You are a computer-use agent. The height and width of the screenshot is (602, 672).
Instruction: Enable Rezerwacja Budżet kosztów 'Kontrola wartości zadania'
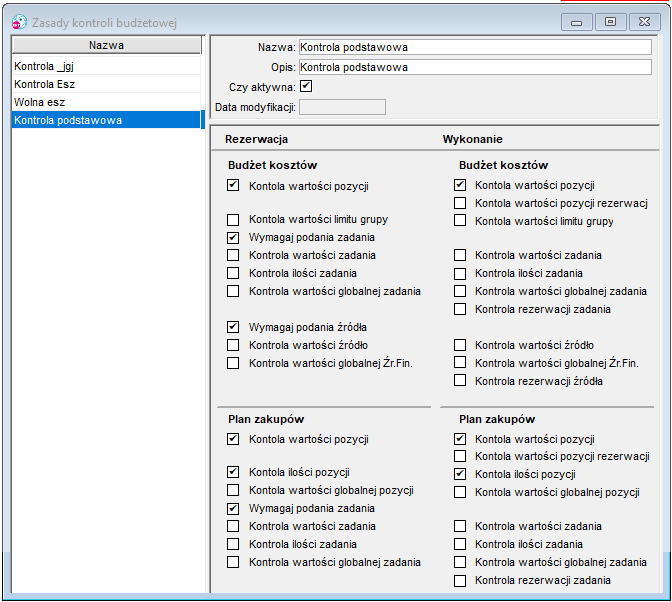coord(233,255)
